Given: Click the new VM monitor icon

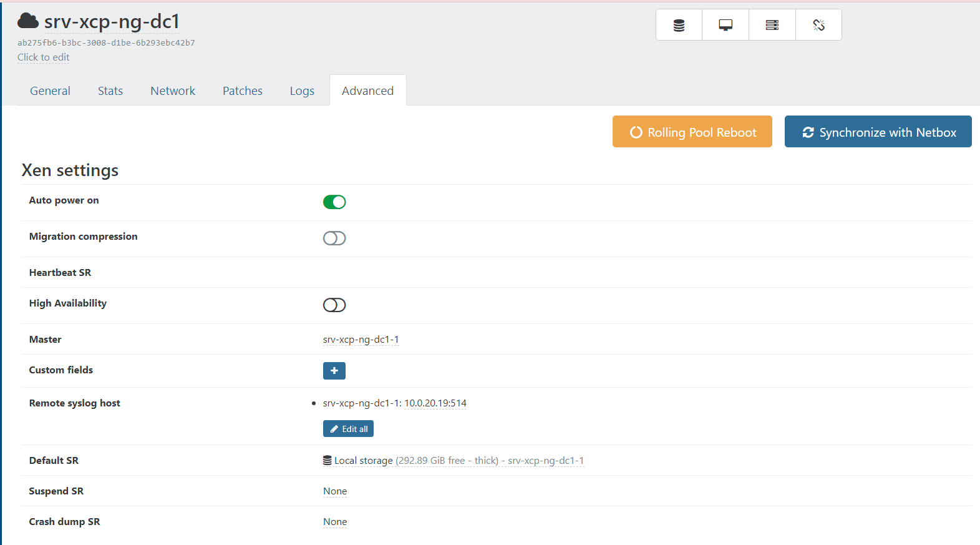Looking at the screenshot, I should (725, 25).
